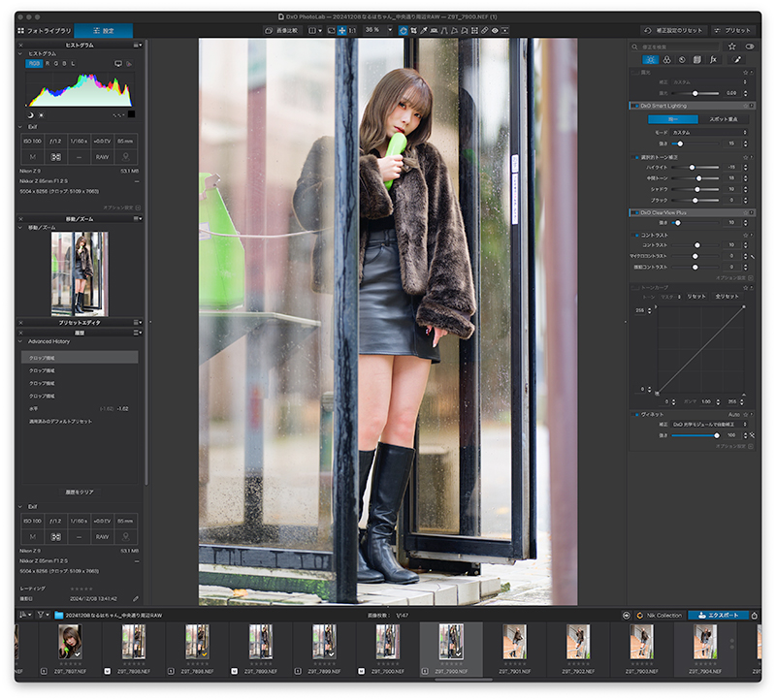Image resolution: width=776 pixels, height=700 pixels.
Task: Click the Smart Lighting intensity slider
Action: pyautogui.click(x=695, y=143)
